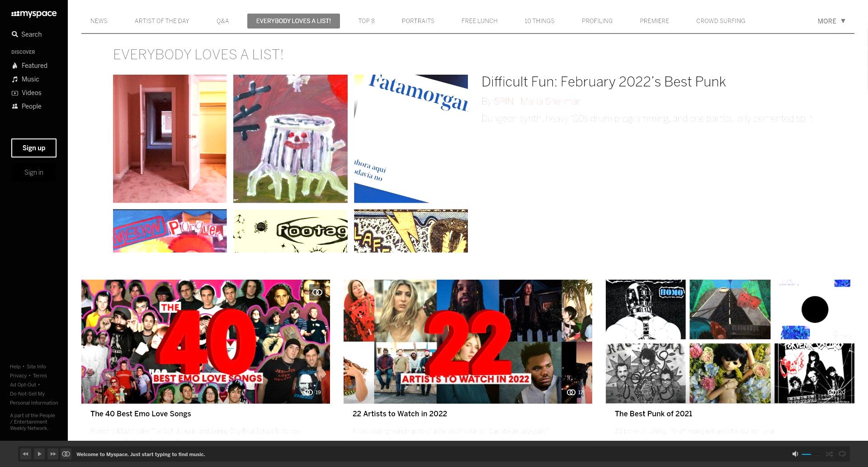Open the PREMIERE tab
The width and height of the screenshot is (868, 467).
(654, 21)
